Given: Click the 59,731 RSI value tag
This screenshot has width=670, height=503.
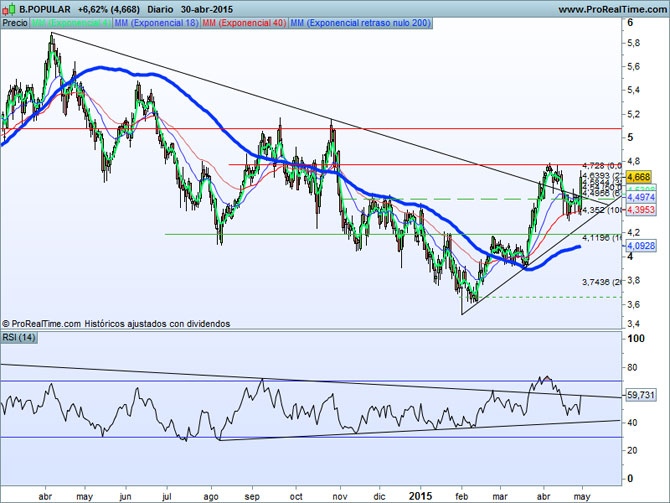Looking at the screenshot, I should click(641, 395).
